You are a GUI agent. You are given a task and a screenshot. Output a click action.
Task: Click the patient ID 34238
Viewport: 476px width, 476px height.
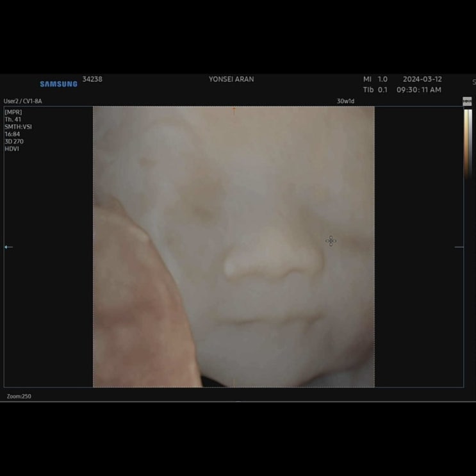pyautogui.click(x=92, y=79)
